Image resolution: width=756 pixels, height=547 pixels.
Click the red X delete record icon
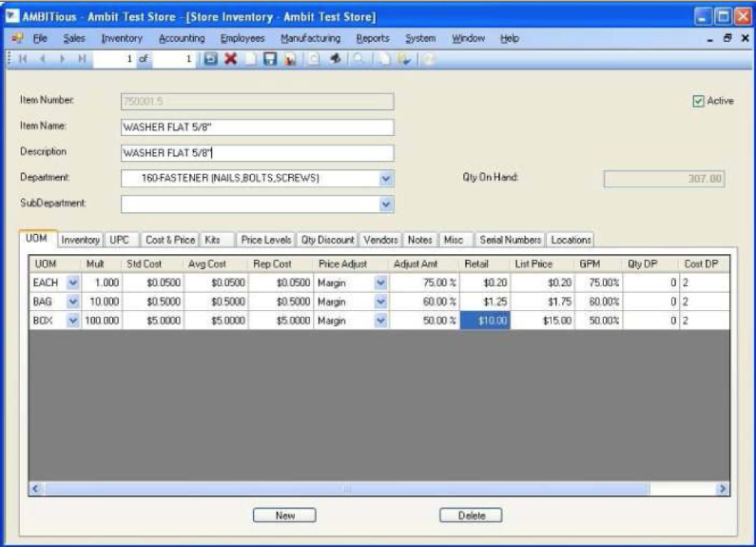230,59
